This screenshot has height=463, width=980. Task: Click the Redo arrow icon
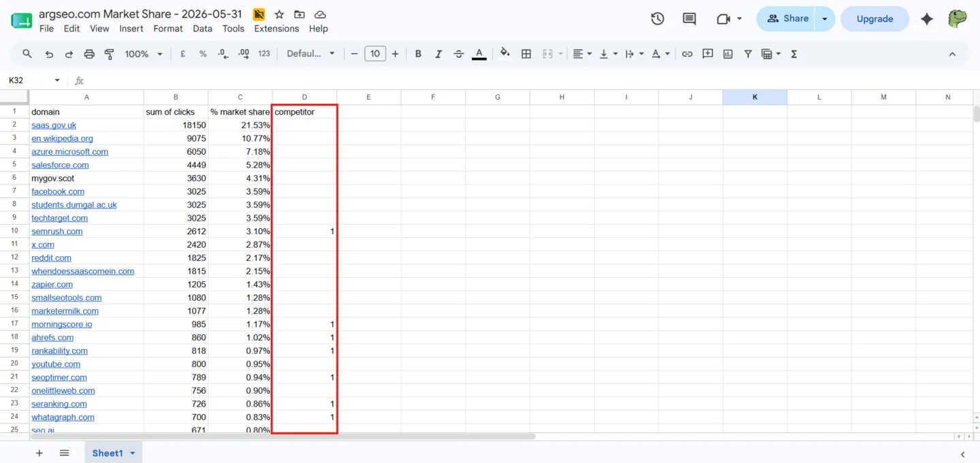(x=69, y=54)
